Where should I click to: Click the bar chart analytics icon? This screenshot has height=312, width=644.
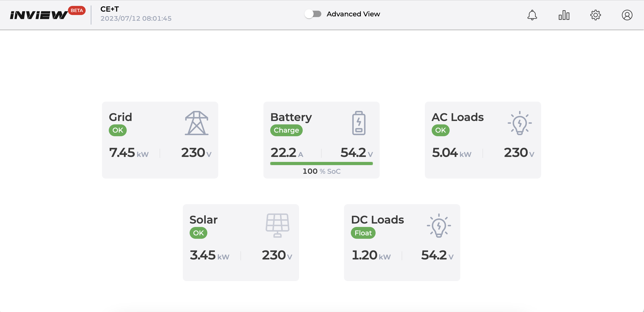tap(563, 14)
